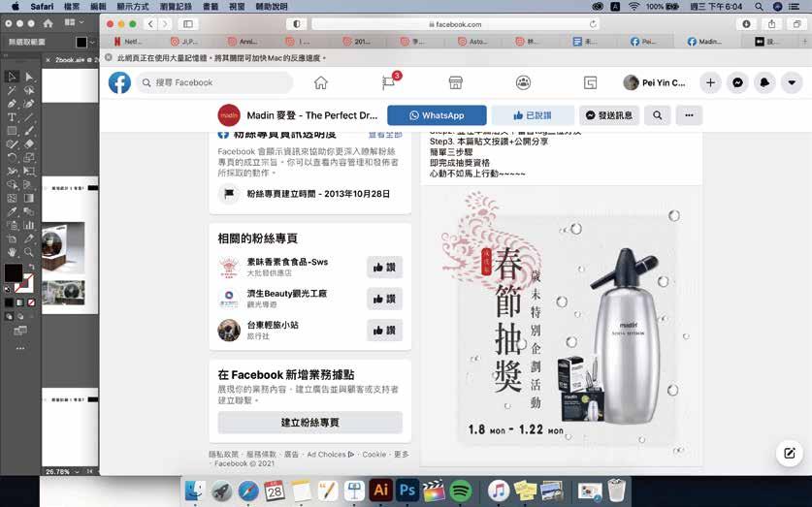Toggle 已說讚 liked state on Madin page
Image resolution: width=812 pixels, height=507 pixels.
click(533, 115)
